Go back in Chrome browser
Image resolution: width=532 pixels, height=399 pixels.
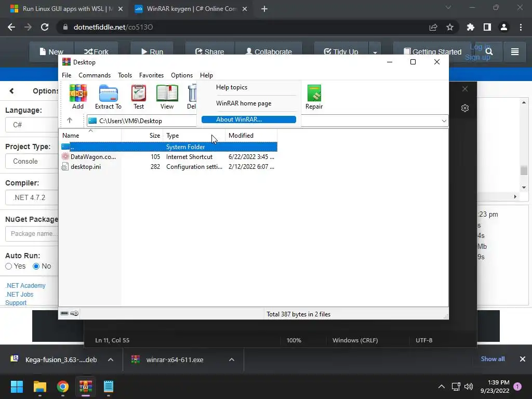(x=11, y=27)
